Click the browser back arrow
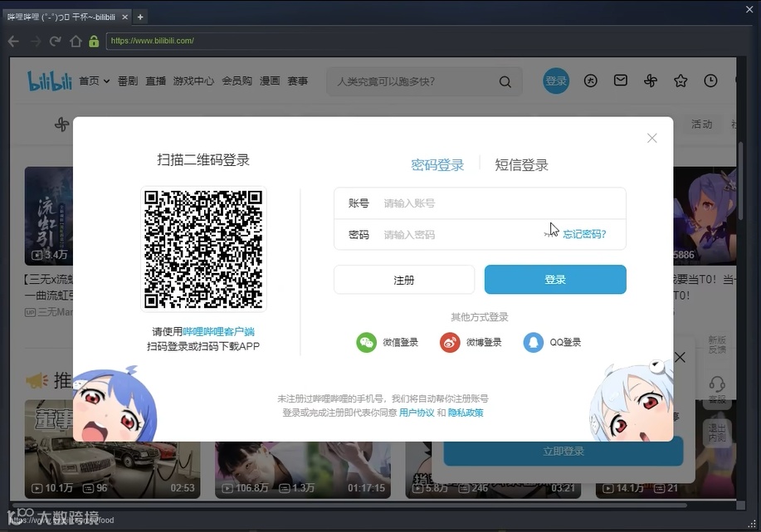The image size is (761, 532). coord(13,41)
